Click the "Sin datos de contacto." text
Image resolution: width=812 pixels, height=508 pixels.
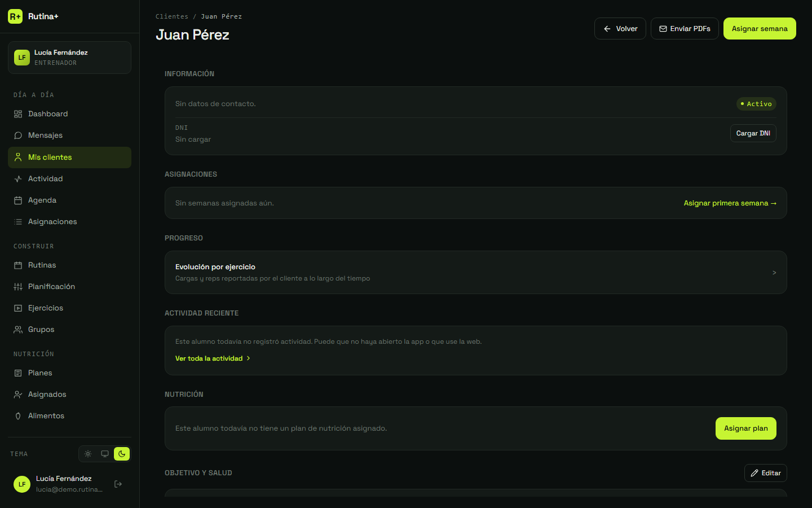click(x=215, y=104)
